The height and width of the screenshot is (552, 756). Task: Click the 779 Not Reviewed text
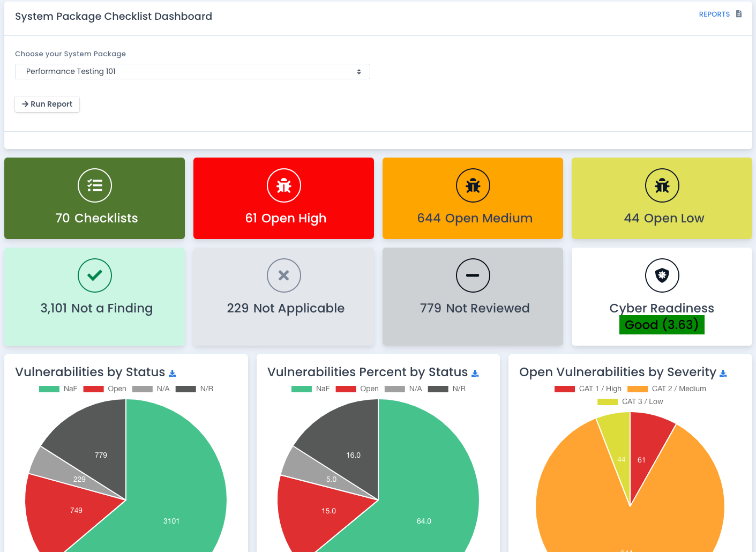click(x=475, y=308)
